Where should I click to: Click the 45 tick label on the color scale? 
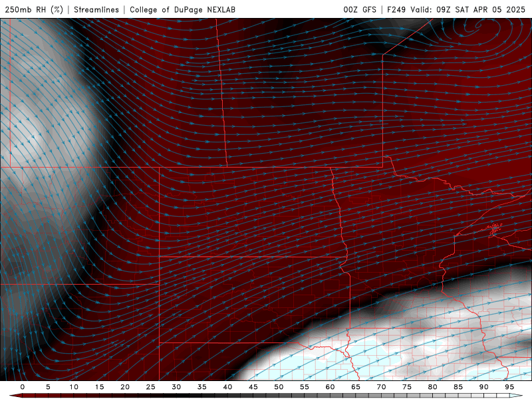click(253, 387)
